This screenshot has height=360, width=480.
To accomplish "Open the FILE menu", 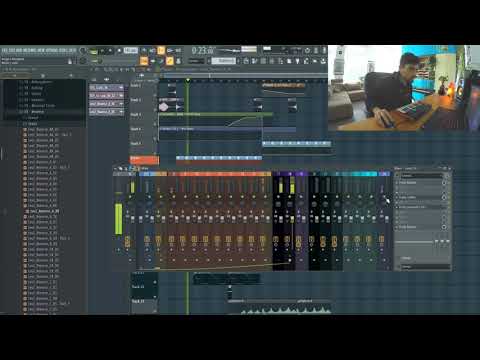I will point(4,50).
